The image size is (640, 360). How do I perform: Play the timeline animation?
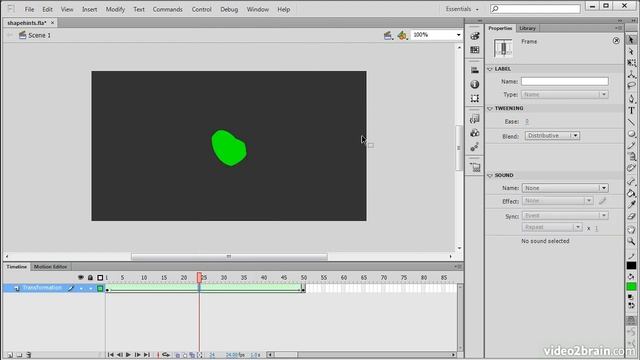(x=128, y=355)
